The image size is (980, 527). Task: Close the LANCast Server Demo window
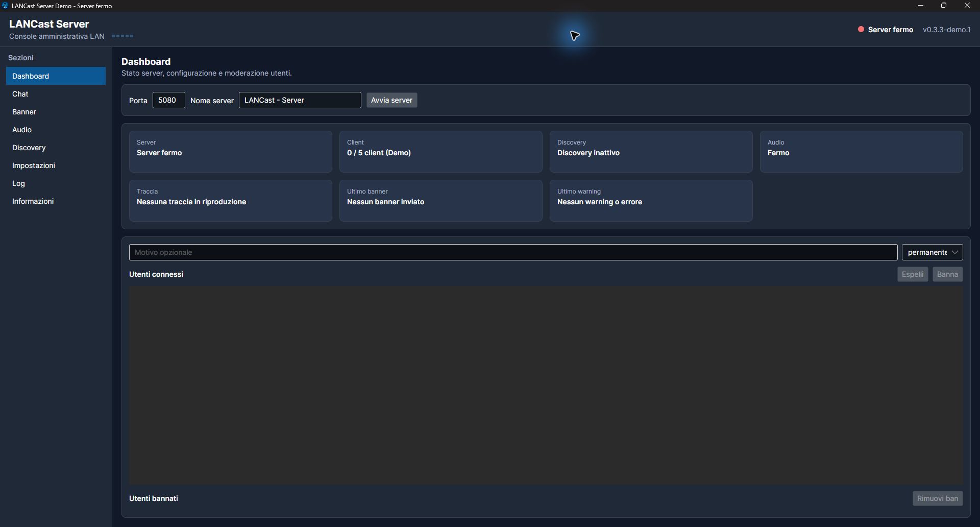coord(967,6)
